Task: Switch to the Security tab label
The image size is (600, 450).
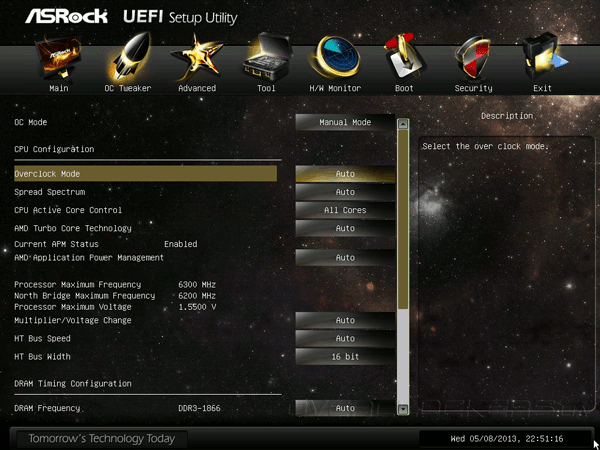Action: click(473, 88)
